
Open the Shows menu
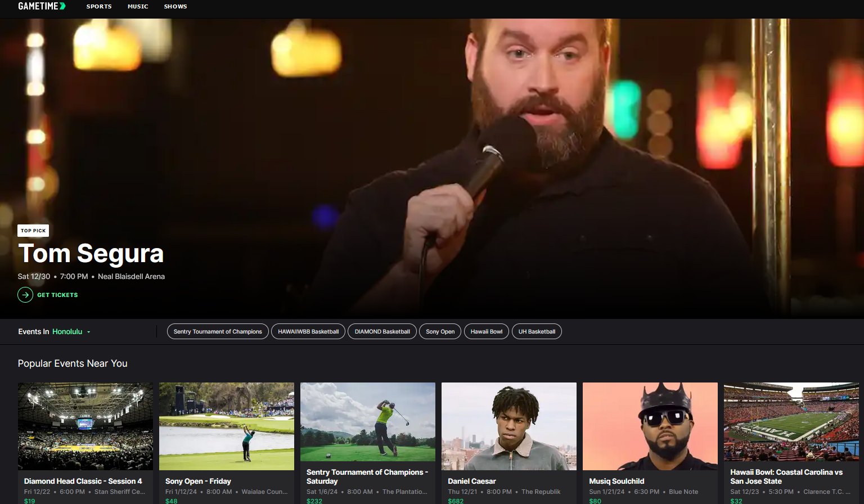(x=175, y=7)
